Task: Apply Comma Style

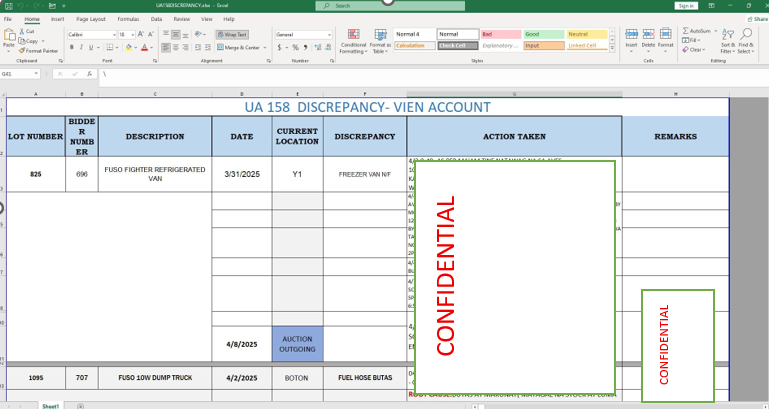Action: coord(305,48)
